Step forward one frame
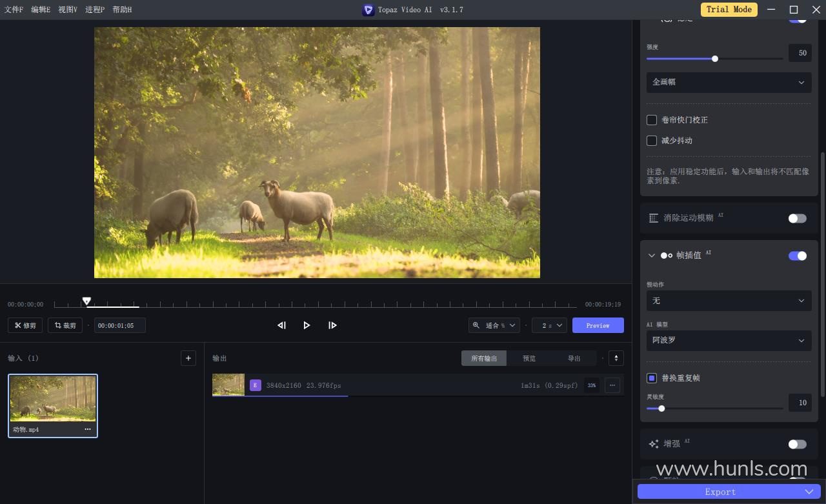 (x=332, y=325)
